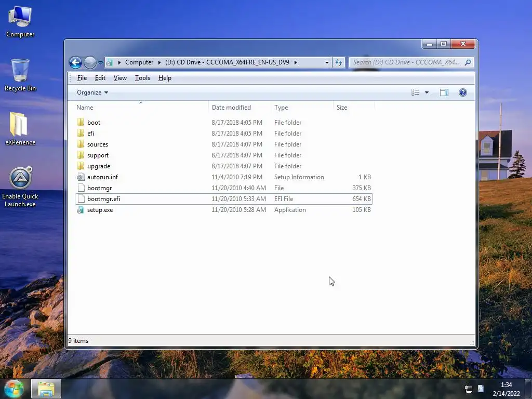Open More view options dropdown arrow
This screenshot has height=399, width=532.
click(x=427, y=92)
